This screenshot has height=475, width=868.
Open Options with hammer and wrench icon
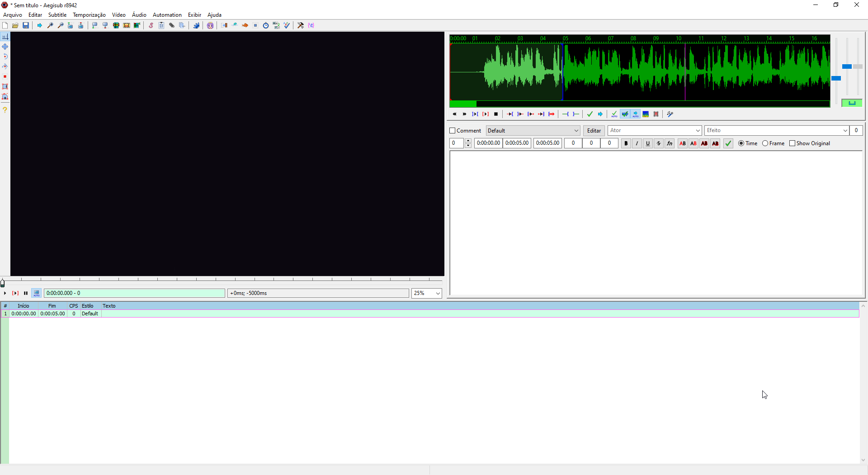coord(301,25)
